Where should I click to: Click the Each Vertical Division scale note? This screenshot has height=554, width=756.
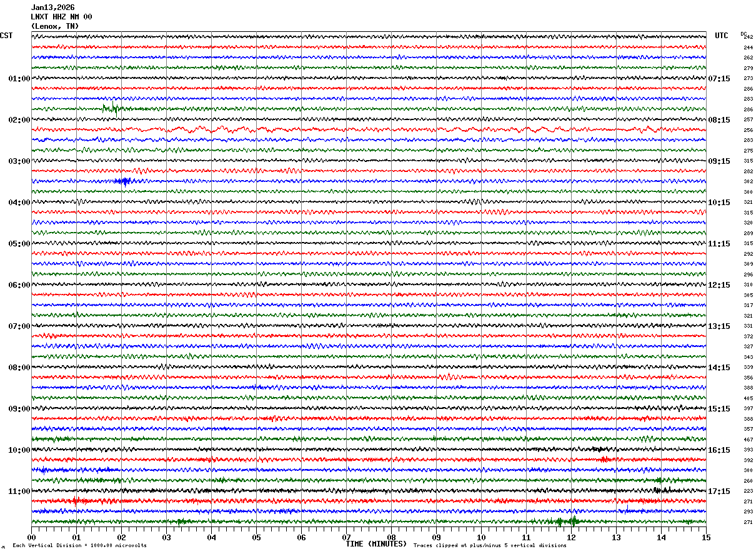coord(79,545)
